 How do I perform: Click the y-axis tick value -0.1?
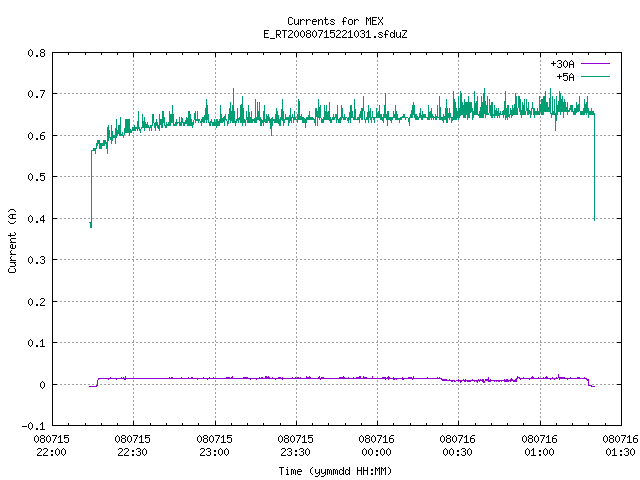point(33,426)
